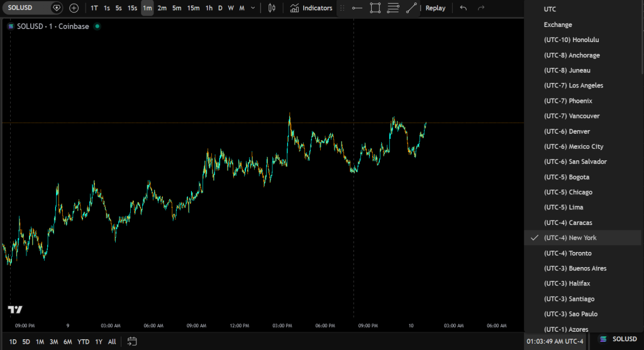This screenshot has width=644, height=350.
Task: Select the 1h chart interval
Action: pos(209,8)
